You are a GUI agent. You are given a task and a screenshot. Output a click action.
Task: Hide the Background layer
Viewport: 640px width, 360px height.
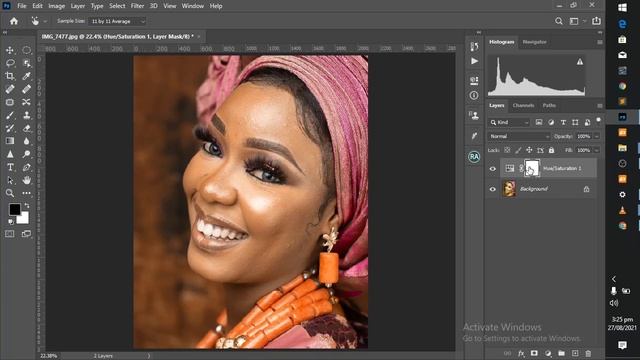tap(493, 189)
